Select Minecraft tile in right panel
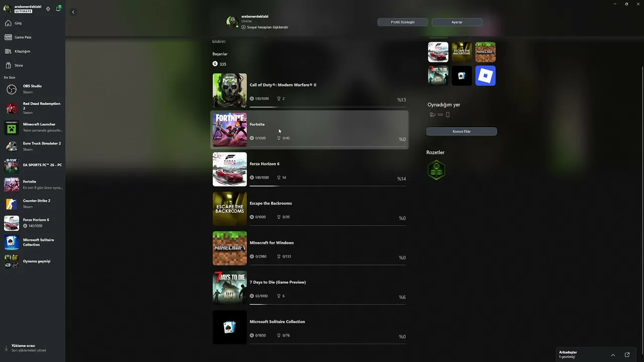Viewport: 644px width, 362px height. [486, 52]
